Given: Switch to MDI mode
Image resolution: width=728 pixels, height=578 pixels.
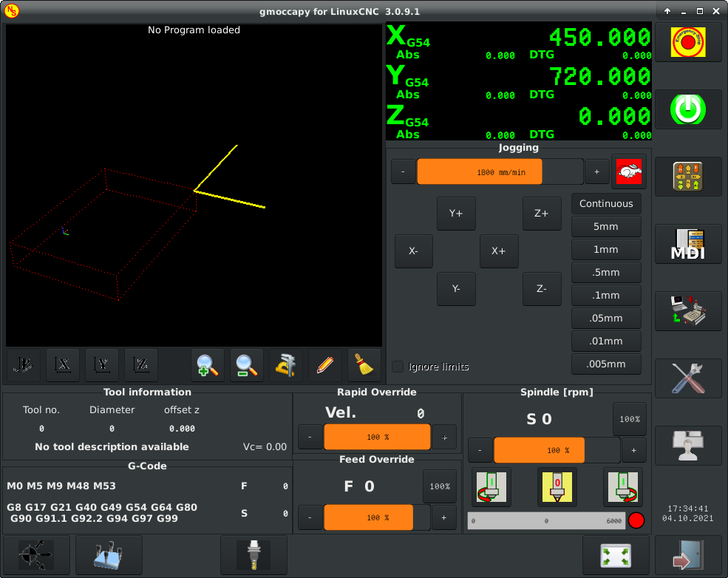Looking at the screenshot, I should point(688,244).
